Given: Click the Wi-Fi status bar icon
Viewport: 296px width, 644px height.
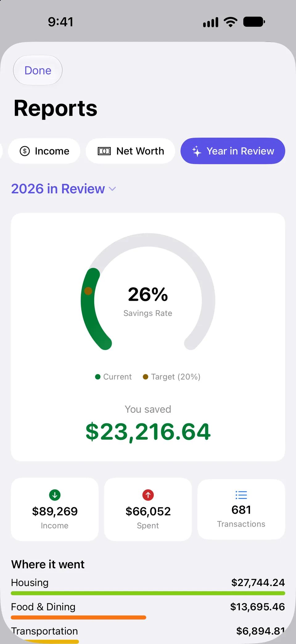Looking at the screenshot, I should click(x=231, y=22).
